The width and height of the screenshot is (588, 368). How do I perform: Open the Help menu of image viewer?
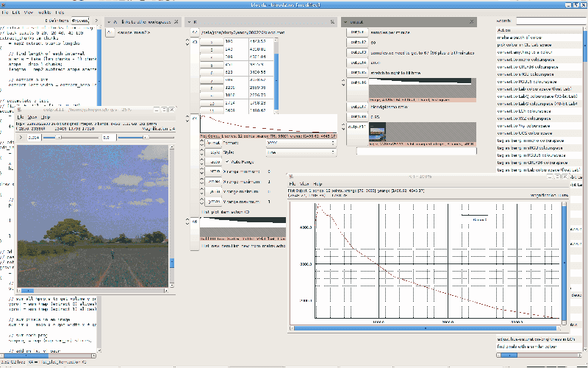coord(46,118)
